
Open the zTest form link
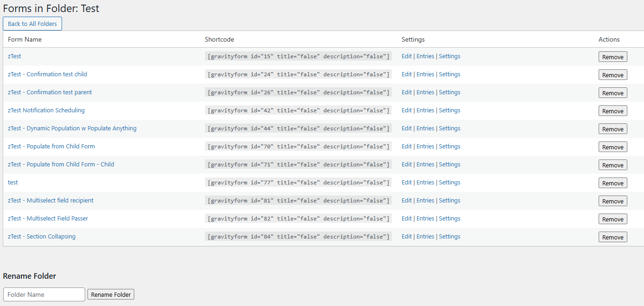coord(14,56)
